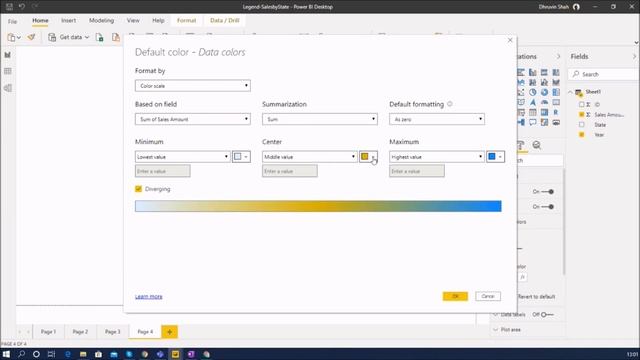Turn on the Data labels toggle
The height and width of the screenshot is (360, 640).
(547, 314)
